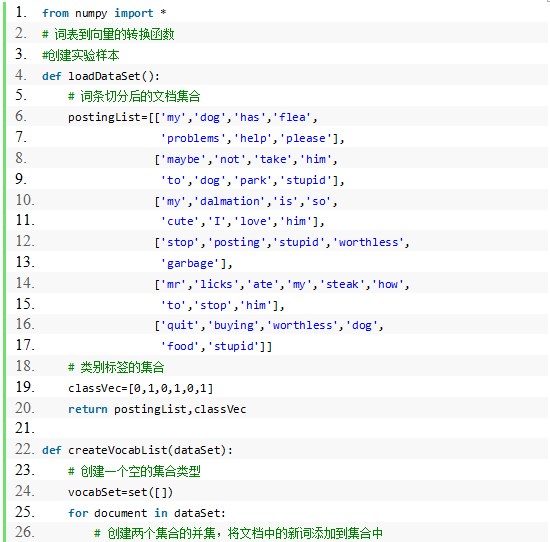Select comment '# 创建一个空的集合类型'

pyautogui.click(x=134, y=471)
